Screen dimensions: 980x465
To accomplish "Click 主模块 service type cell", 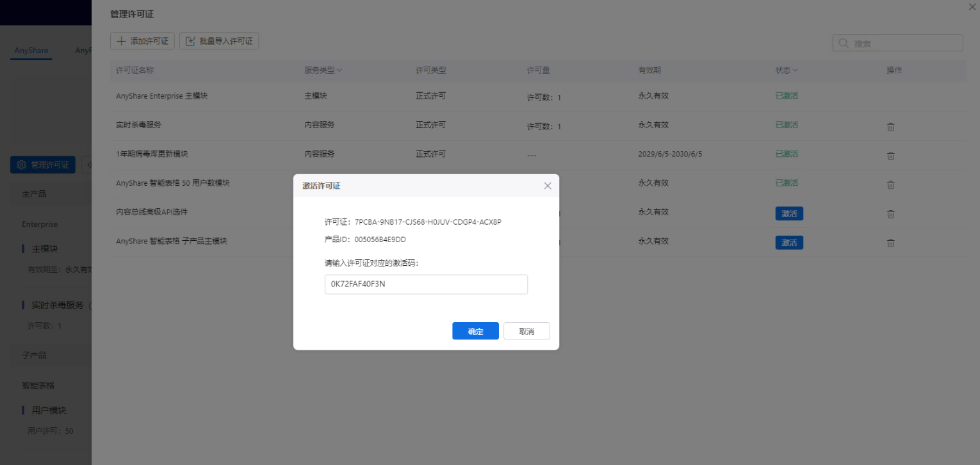I will click(x=316, y=96).
